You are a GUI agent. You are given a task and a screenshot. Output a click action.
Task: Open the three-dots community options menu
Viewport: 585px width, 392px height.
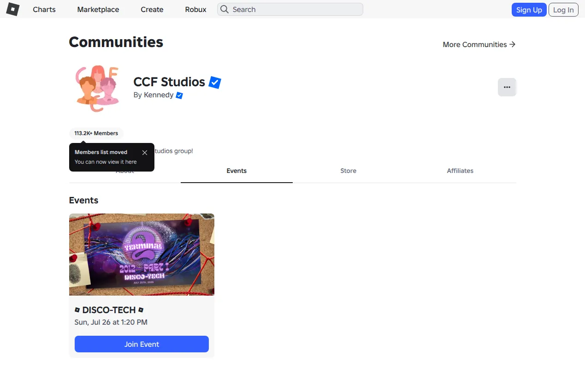tap(507, 87)
